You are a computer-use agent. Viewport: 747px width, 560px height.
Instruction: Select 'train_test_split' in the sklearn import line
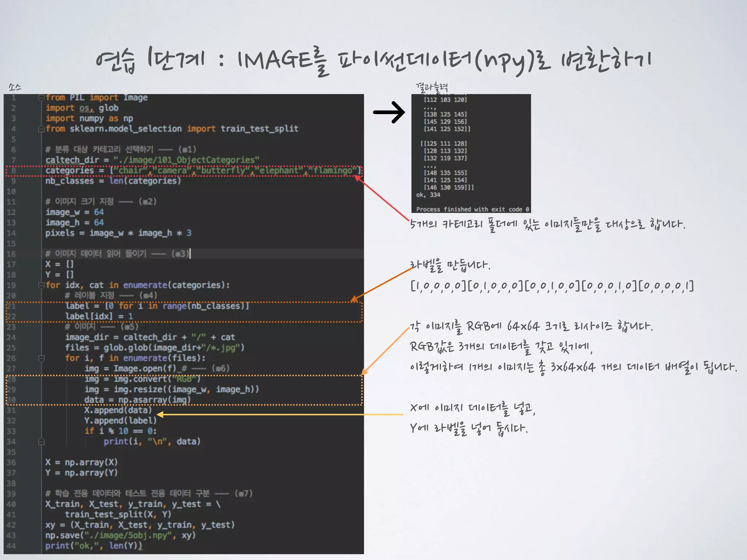point(260,129)
